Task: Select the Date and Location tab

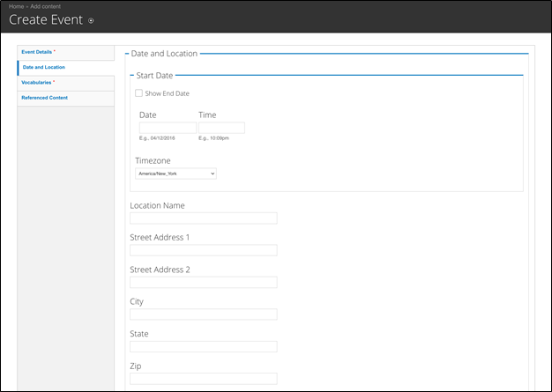Action: coord(43,67)
